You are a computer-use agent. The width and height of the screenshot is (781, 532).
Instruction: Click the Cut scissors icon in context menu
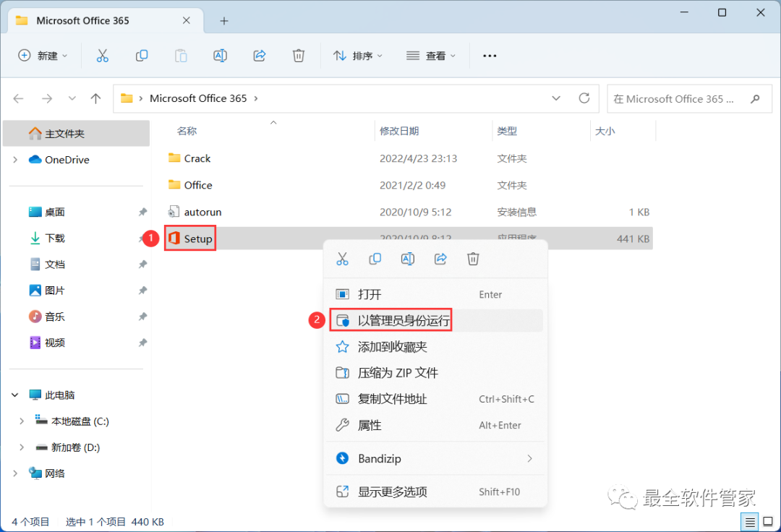[x=342, y=259]
